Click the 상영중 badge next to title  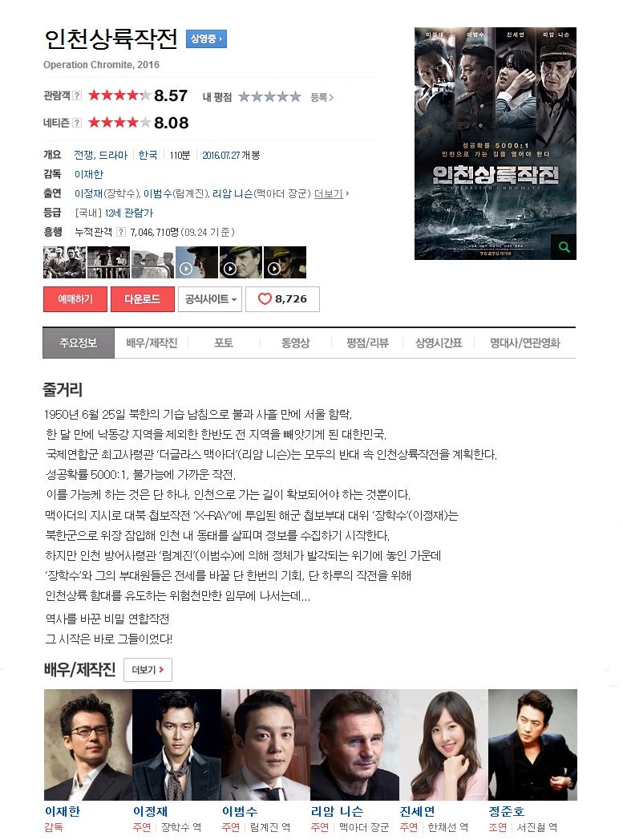tap(207, 39)
